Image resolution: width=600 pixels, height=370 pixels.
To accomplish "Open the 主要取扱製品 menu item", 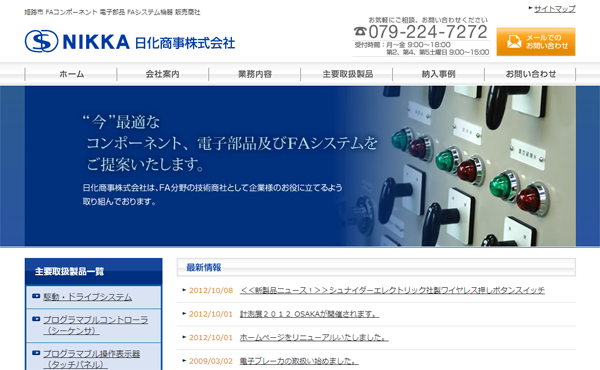I will click(x=347, y=74).
